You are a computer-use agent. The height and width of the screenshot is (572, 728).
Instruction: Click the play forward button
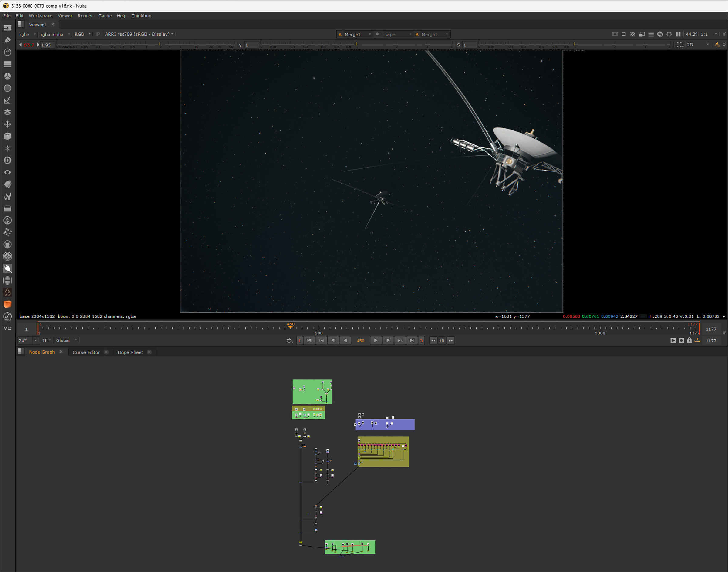[376, 340]
